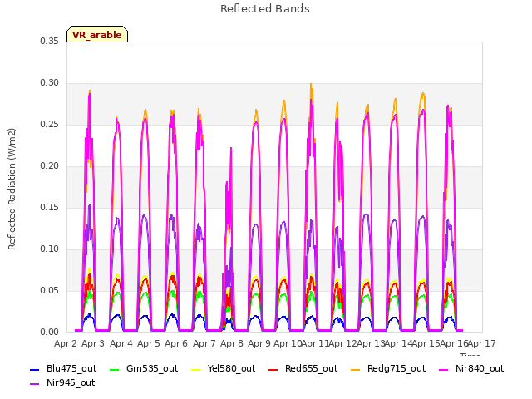
Task: Click the yellow Yel580_out color marker
Action: pos(196,369)
